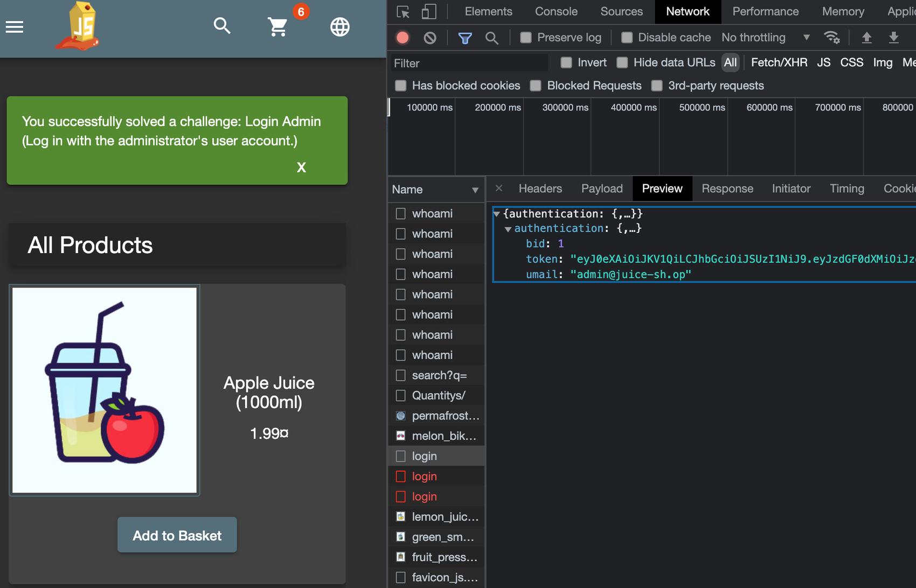Enable the Preserve log checkbox
The width and height of the screenshot is (916, 588).
(526, 38)
